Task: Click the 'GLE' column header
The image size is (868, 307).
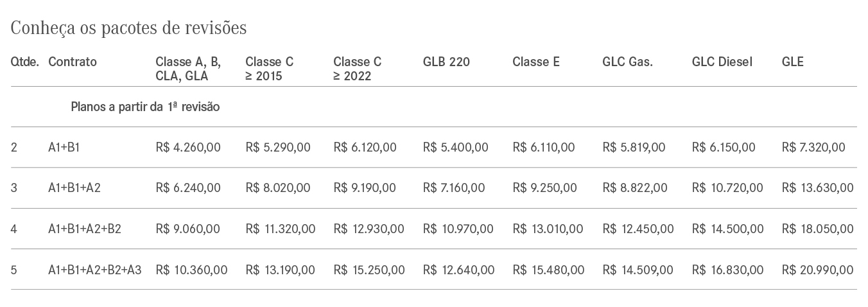Action: tap(793, 62)
